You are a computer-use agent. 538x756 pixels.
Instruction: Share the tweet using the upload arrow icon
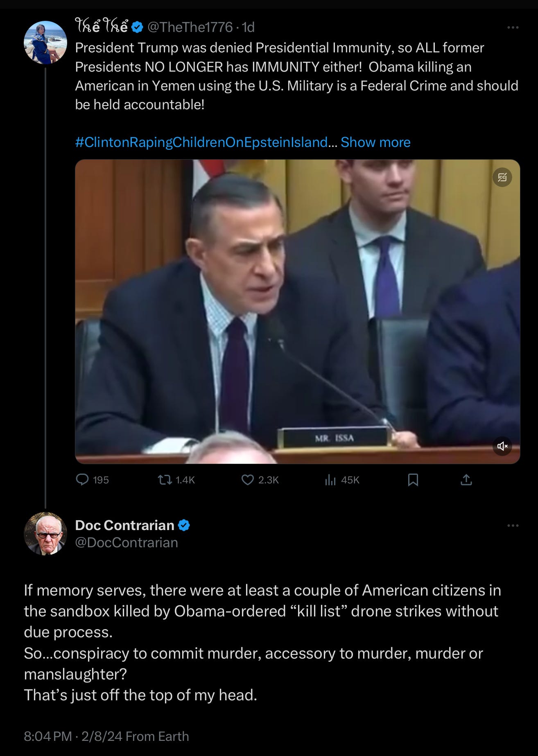coord(466,479)
